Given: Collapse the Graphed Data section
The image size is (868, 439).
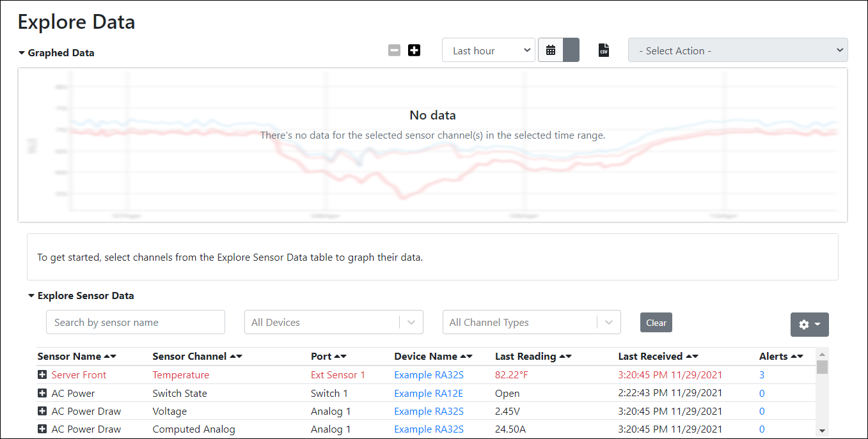Looking at the screenshot, I should [x=22, y=53].
